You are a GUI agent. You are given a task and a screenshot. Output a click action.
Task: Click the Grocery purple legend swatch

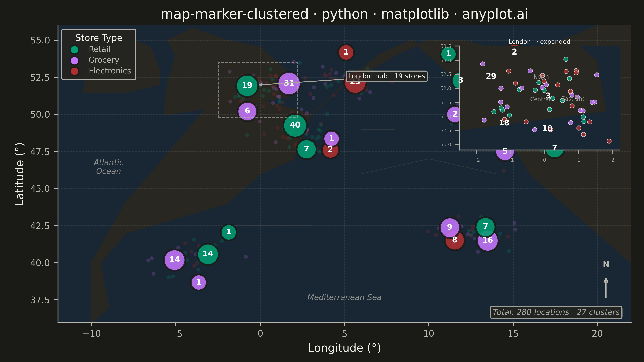[74, 60]
